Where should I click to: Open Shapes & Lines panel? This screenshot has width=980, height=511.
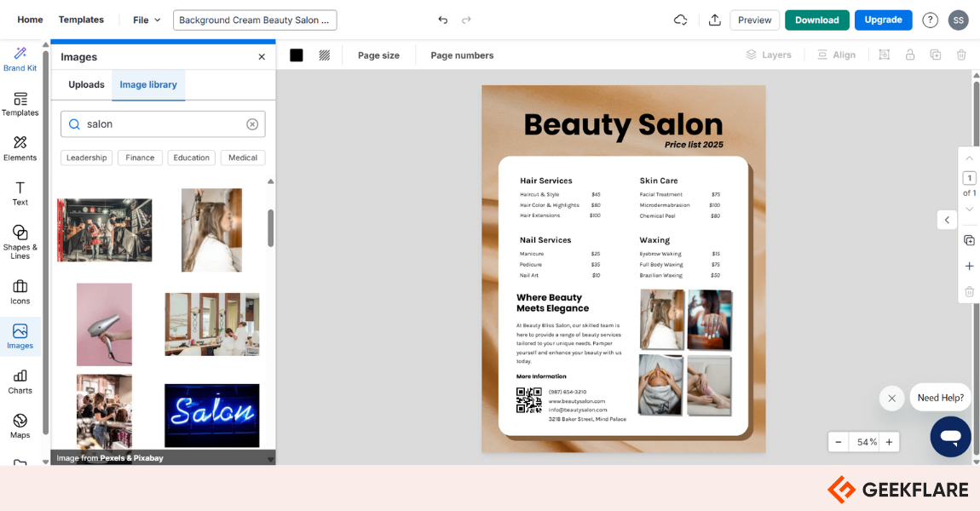(x=20, y=241)
